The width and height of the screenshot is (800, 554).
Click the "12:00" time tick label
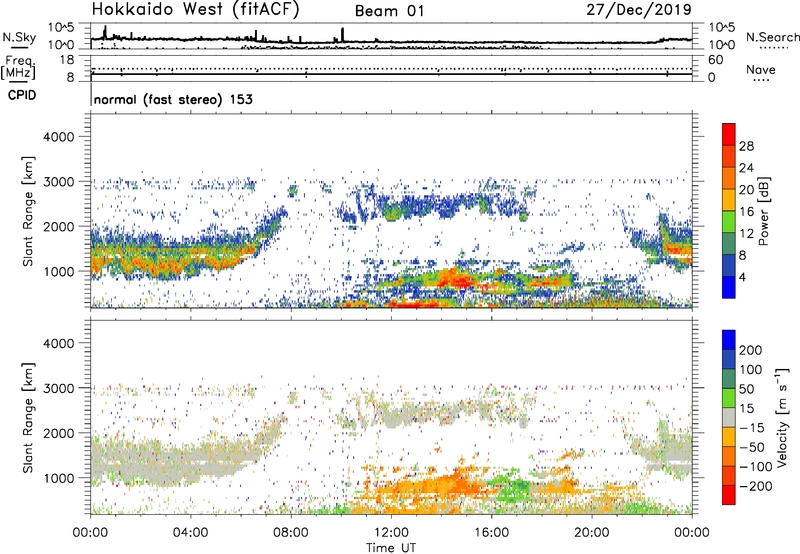(391, 533)
